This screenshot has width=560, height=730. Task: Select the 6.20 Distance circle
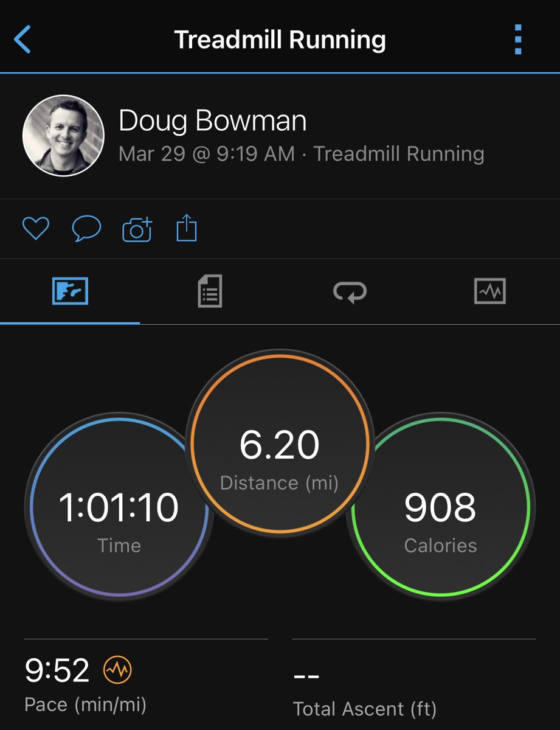[x=280, y=443]
